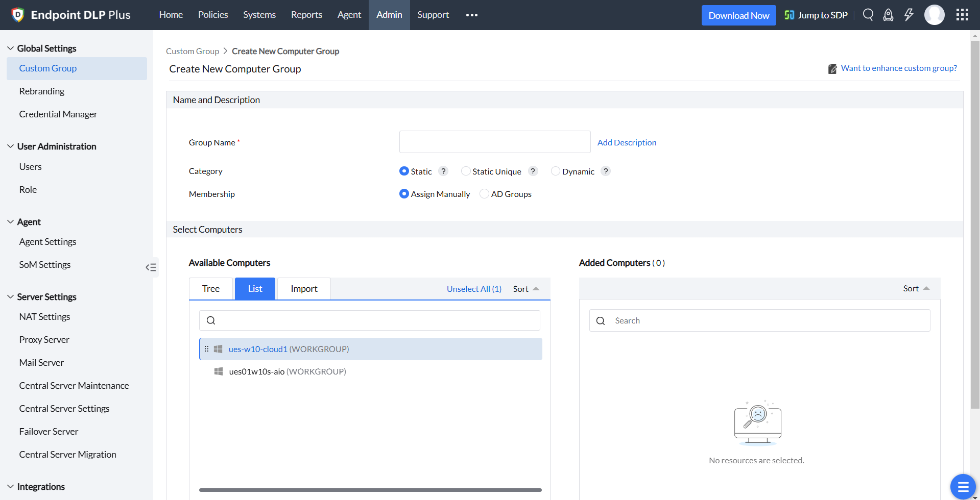This screenshot has height=500, width=980.
Task: Click the help icon beside Static Unique
Action: pos(533,171)
